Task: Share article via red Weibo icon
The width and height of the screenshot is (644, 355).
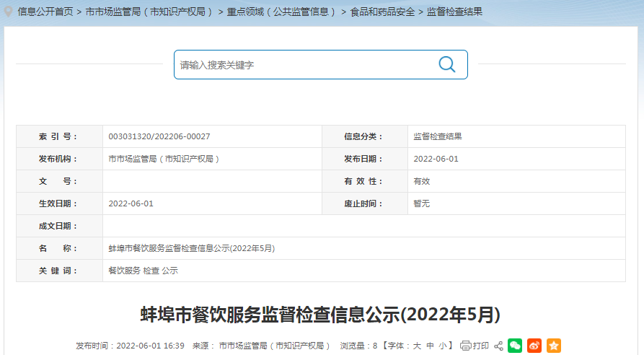Action: click(534, 346)
